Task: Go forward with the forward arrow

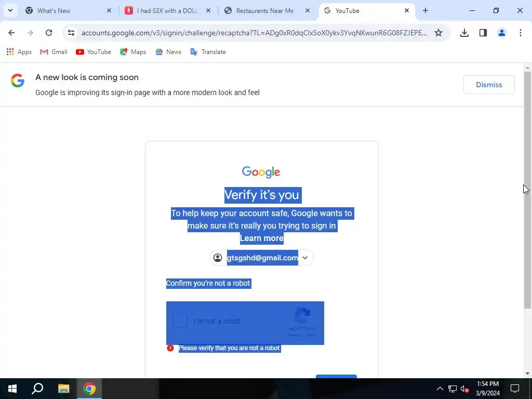Action: pyautogui.click(x=30, y=33)
